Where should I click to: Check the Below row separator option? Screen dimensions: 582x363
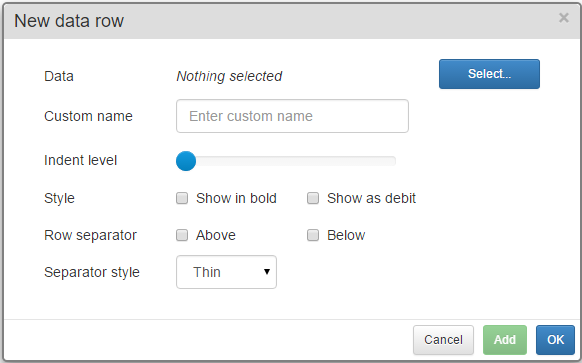coord(313,235)
